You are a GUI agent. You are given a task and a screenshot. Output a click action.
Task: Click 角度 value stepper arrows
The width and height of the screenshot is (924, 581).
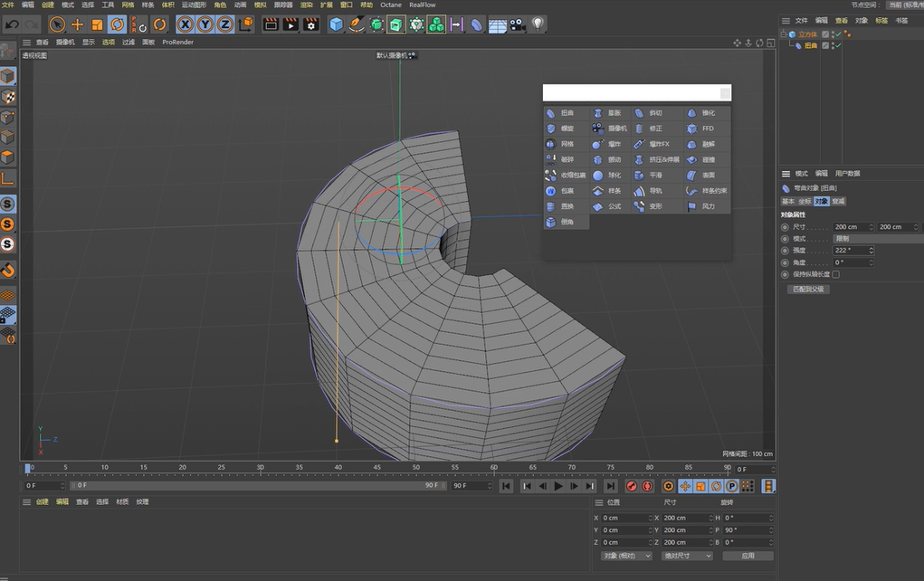point(871,262)
